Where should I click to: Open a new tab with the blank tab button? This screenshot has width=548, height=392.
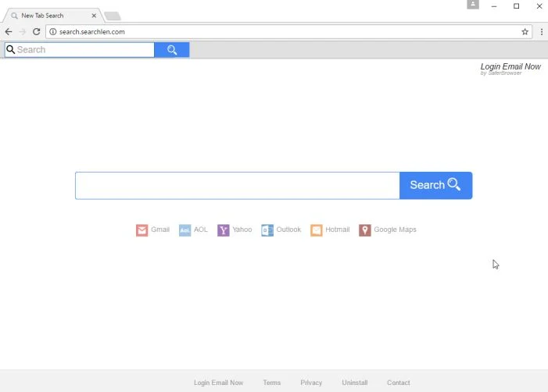[113, 16]
